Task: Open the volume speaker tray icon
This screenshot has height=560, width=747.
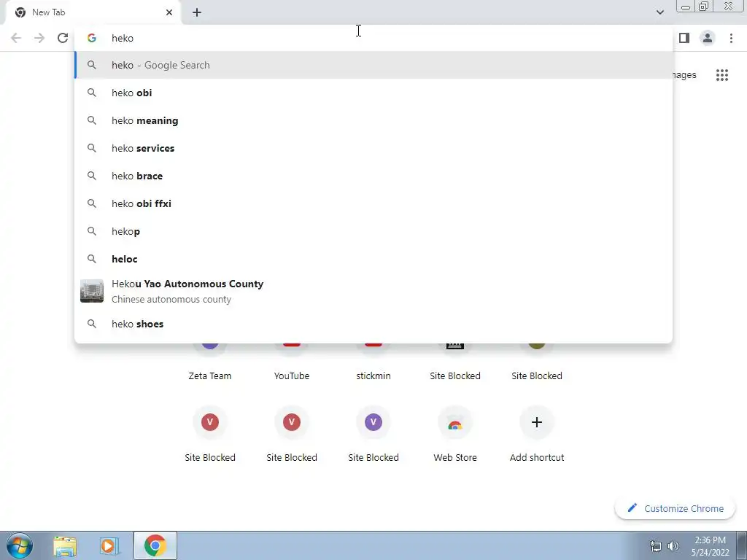Action: [673, 546]
